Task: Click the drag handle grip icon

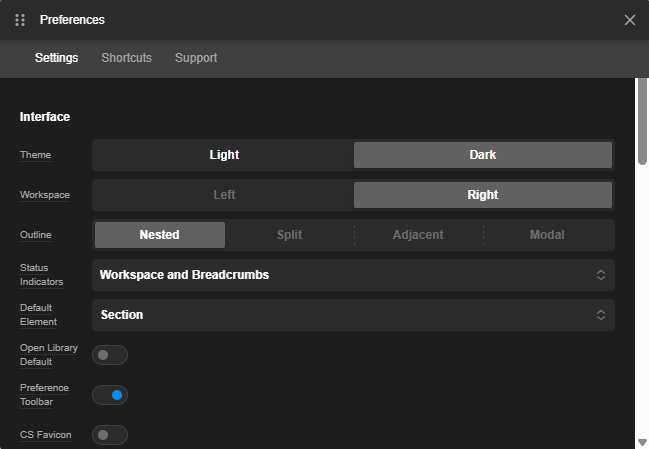Action: click(20, 20)
